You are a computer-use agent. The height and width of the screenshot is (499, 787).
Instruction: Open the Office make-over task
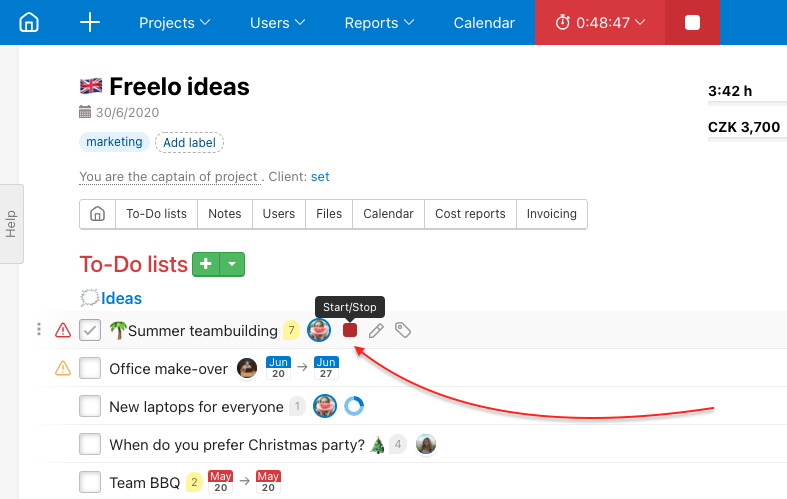pyautogui.click(x=169, y=369)
